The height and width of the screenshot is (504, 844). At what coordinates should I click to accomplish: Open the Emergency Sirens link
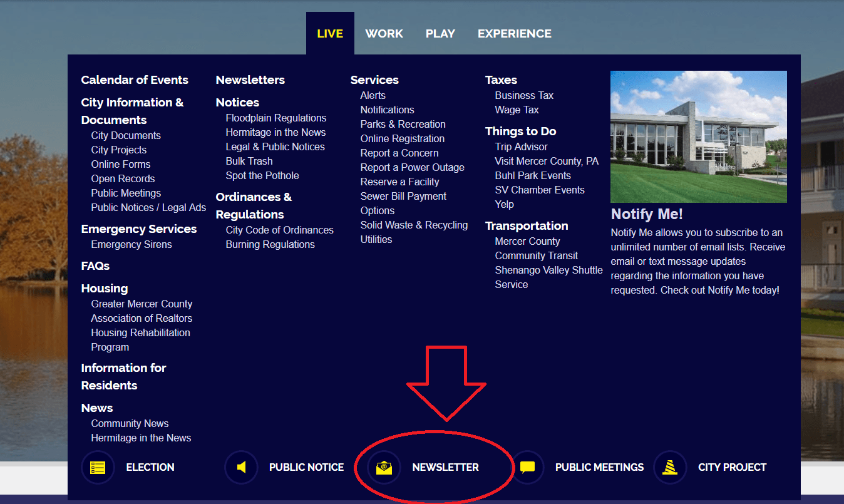[x=131, y=245]
